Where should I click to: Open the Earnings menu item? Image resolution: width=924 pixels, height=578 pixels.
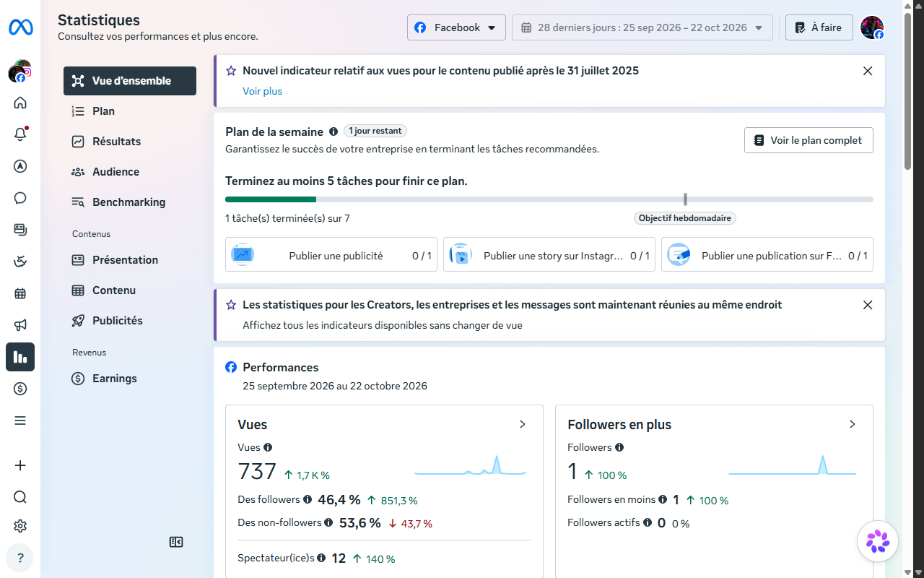click(x=130, y=379)
